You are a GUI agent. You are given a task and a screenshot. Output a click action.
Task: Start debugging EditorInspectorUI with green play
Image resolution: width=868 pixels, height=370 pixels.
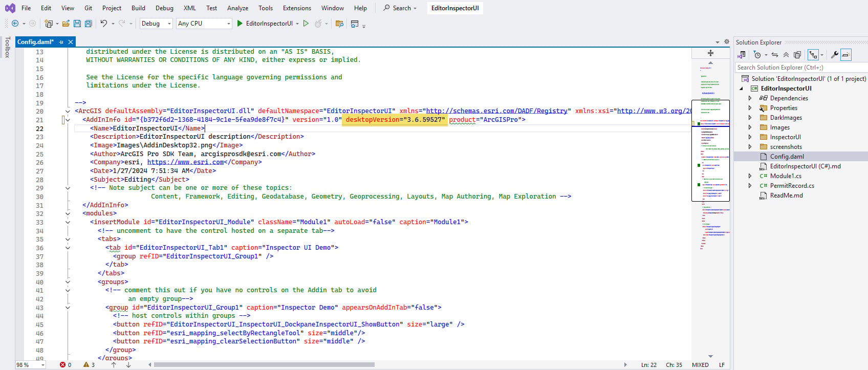pos(240,24)
